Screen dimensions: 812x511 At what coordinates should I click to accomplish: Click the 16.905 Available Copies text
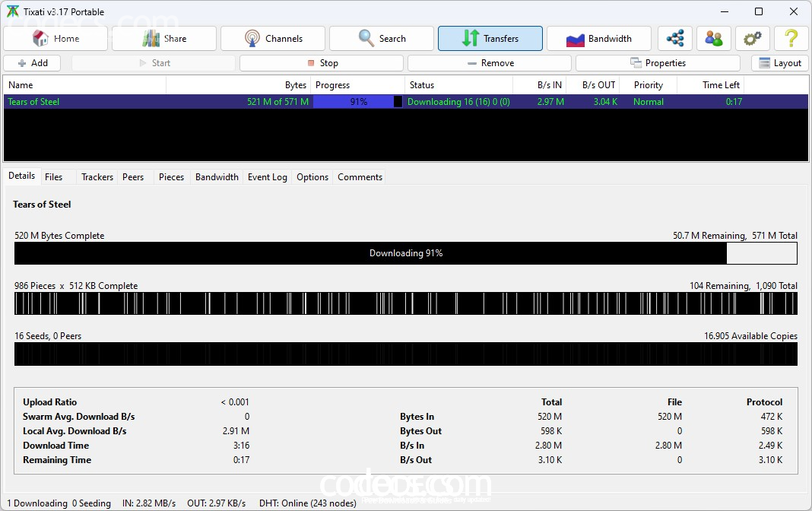click(750, 336)
